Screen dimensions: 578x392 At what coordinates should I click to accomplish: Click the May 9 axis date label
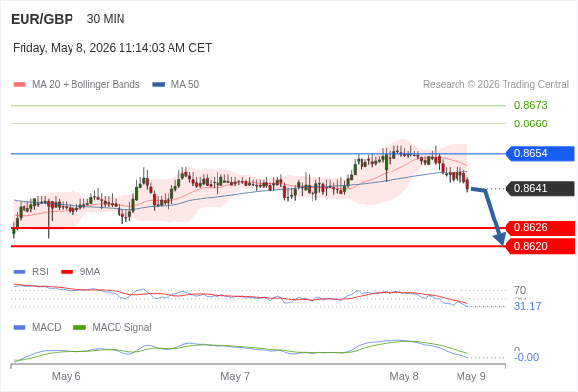pyautogui.click(x=471, y=376)
